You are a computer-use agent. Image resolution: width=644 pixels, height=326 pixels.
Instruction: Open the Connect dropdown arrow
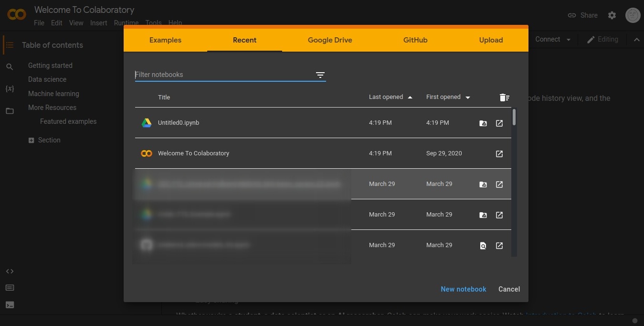(x=569, y=40)
